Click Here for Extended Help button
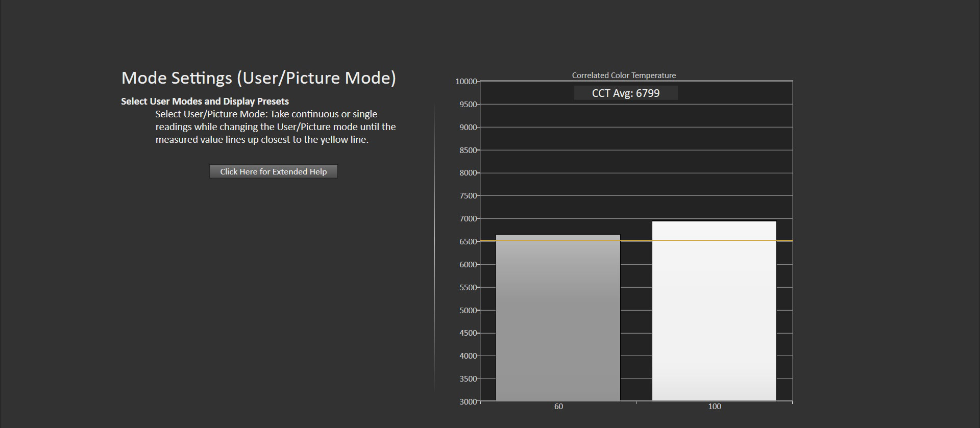This screenshot has width=980, height=428. pyautogui.click(x=273, y=171)
